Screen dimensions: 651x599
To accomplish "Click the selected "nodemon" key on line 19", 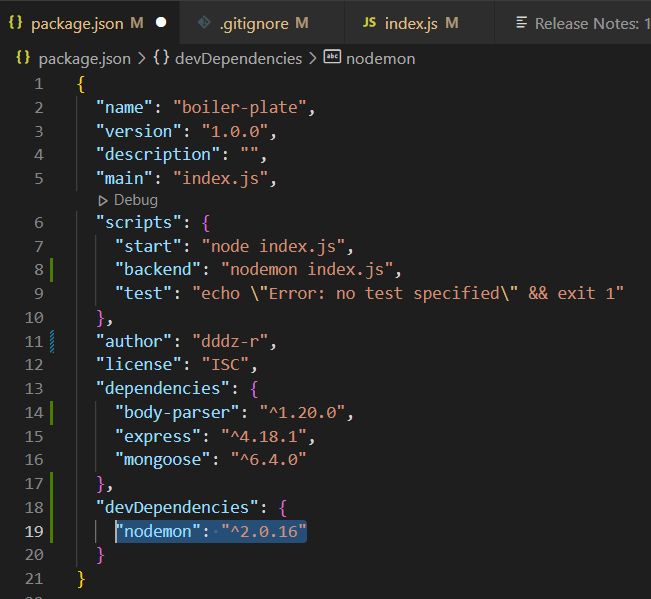I will coord(158,531).
